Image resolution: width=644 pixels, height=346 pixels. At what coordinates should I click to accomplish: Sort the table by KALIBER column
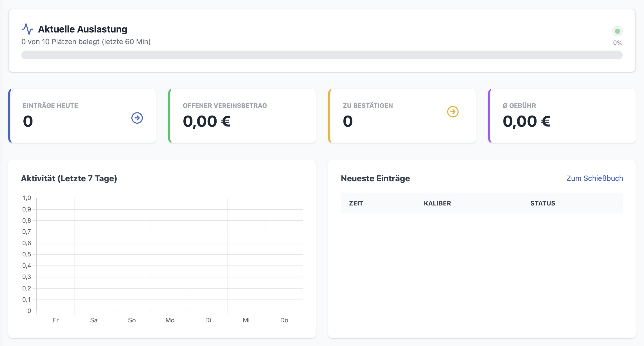point(437,203)
